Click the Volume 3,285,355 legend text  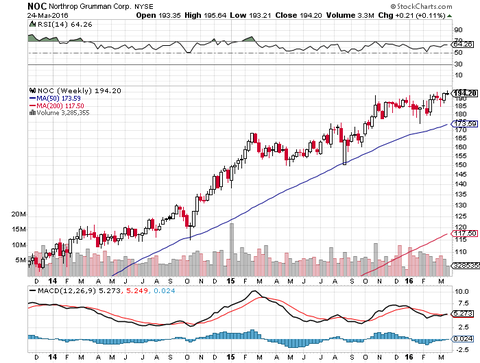63,113
